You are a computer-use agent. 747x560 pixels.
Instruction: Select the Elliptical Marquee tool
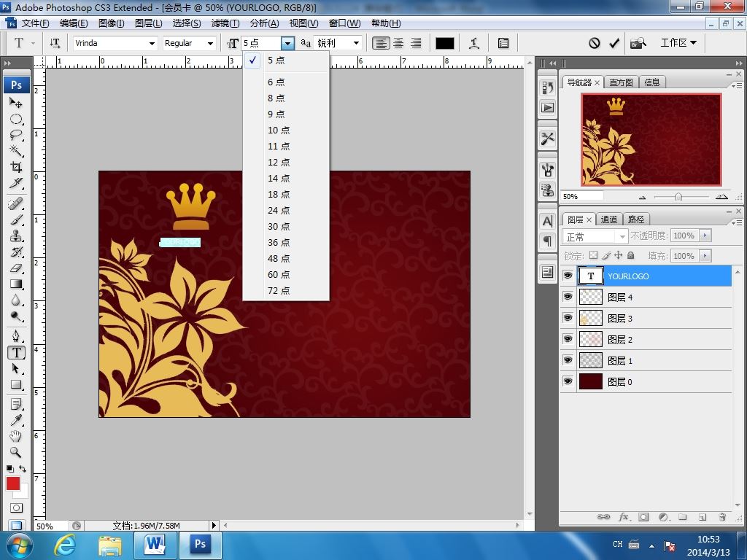[x=16, y=119]
